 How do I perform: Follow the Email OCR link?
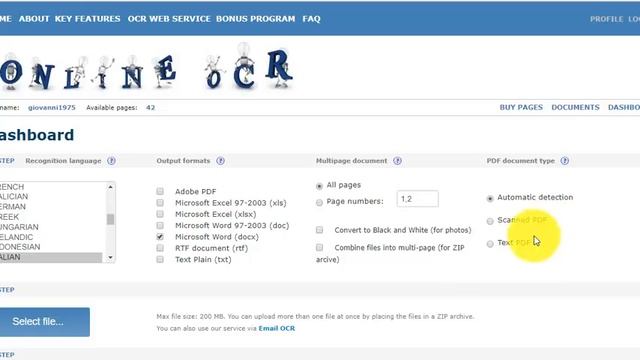277,328
